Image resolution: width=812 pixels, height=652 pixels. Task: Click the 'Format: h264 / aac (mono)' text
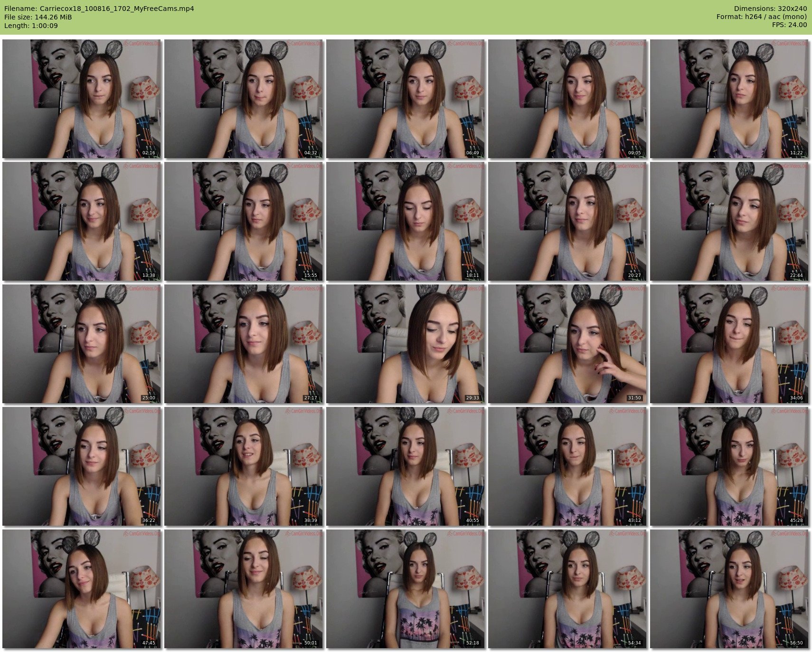click(x=762, y=17)
